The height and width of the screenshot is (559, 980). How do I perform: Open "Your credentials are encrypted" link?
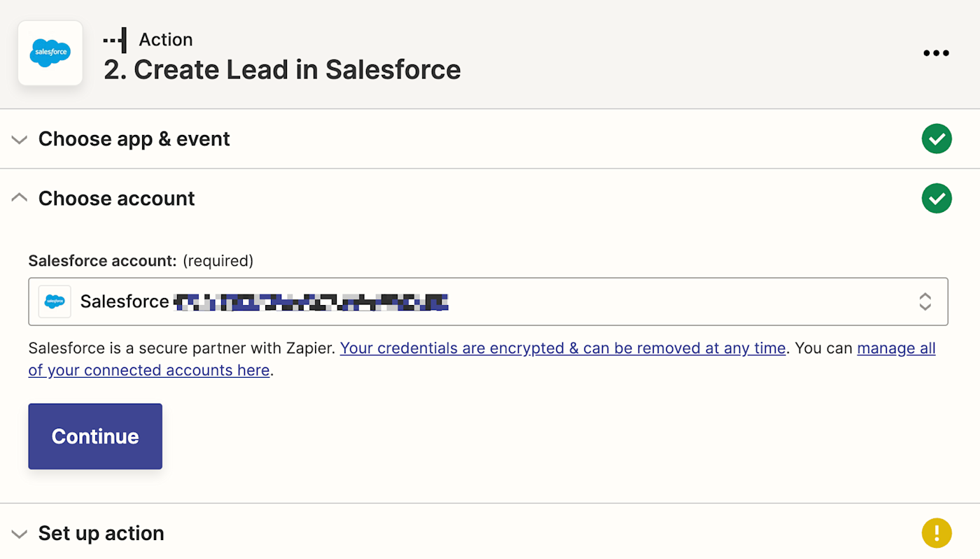(562, 348)
